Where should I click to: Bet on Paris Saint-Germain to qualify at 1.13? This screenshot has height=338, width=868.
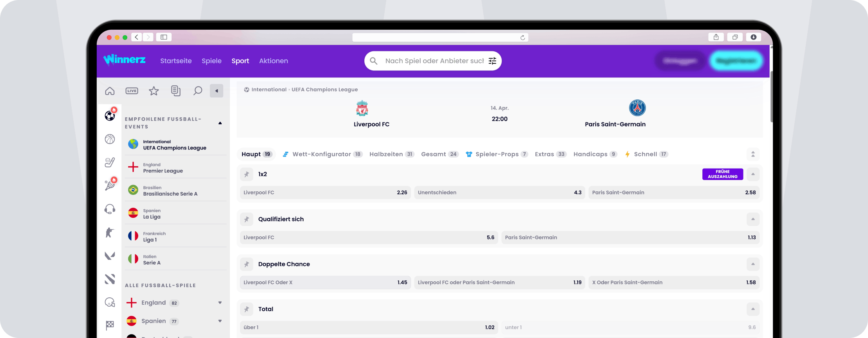(x=631, y=237)
